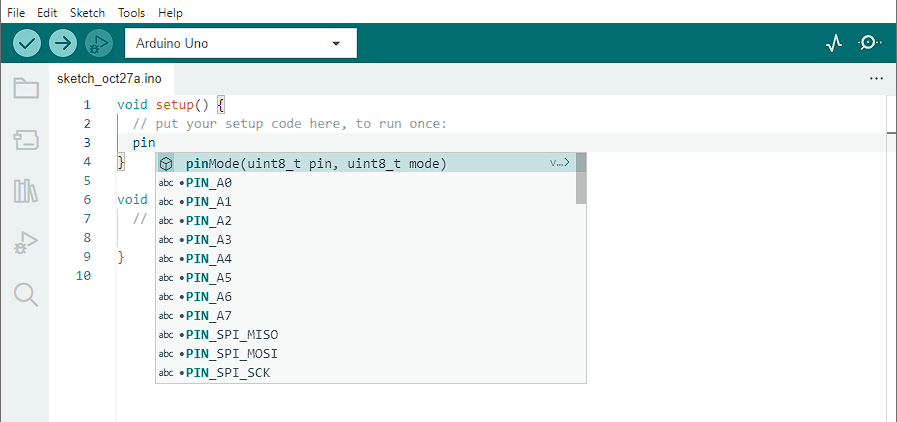Open the Search magnifier in sidebar
The height and width of the screenshot is (422, 897).
click(x=26, y=294)
